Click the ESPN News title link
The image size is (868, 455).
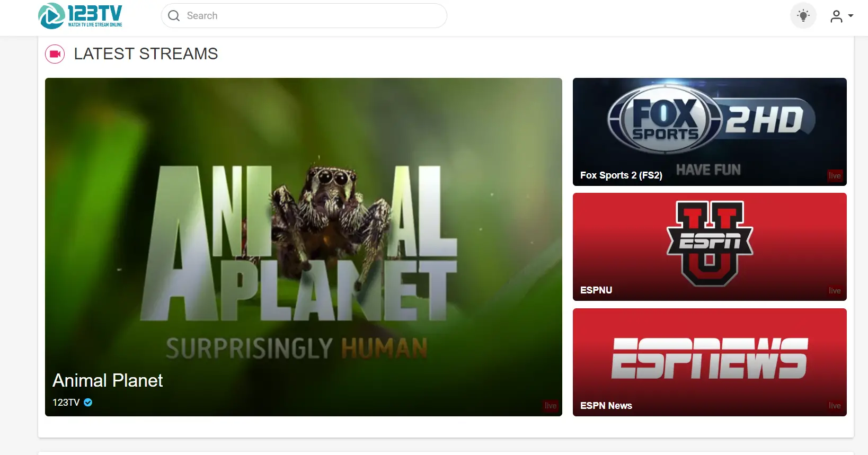coord(606,406)
